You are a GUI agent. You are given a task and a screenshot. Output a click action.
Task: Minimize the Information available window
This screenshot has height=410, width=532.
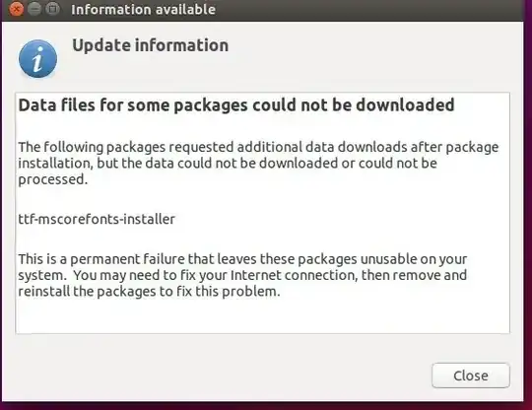click(34, 9)
